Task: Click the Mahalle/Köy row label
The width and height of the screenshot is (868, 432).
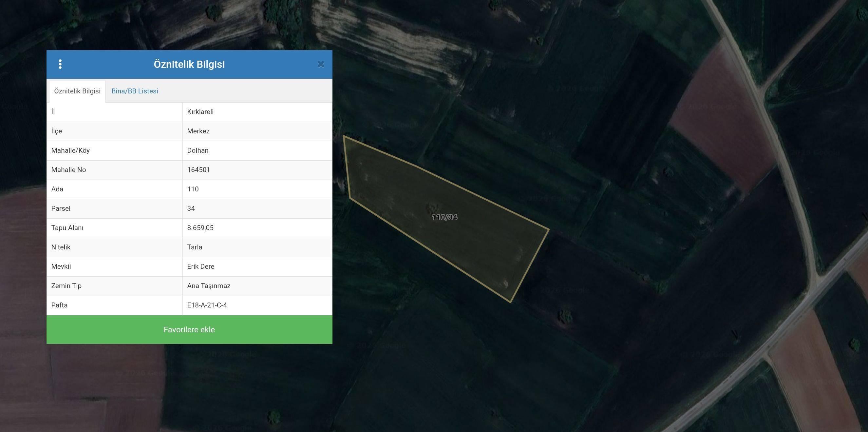Action: 70,150
